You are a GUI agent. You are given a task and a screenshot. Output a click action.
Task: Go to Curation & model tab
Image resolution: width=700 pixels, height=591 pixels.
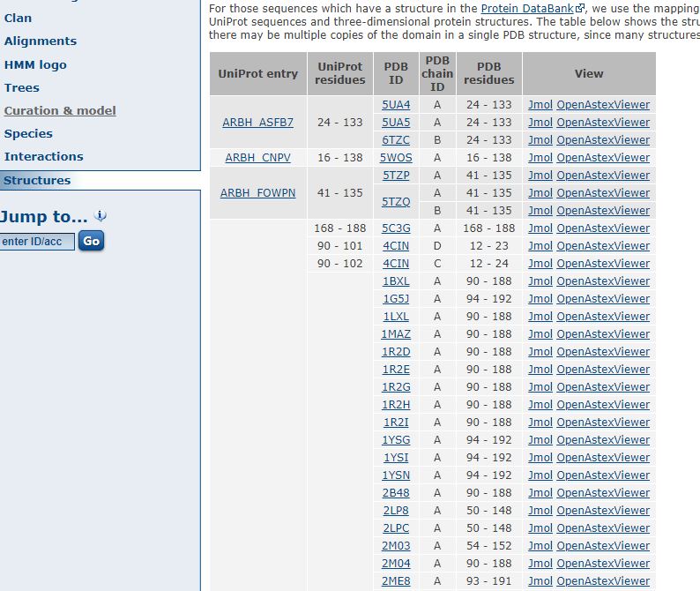(60, 110)
